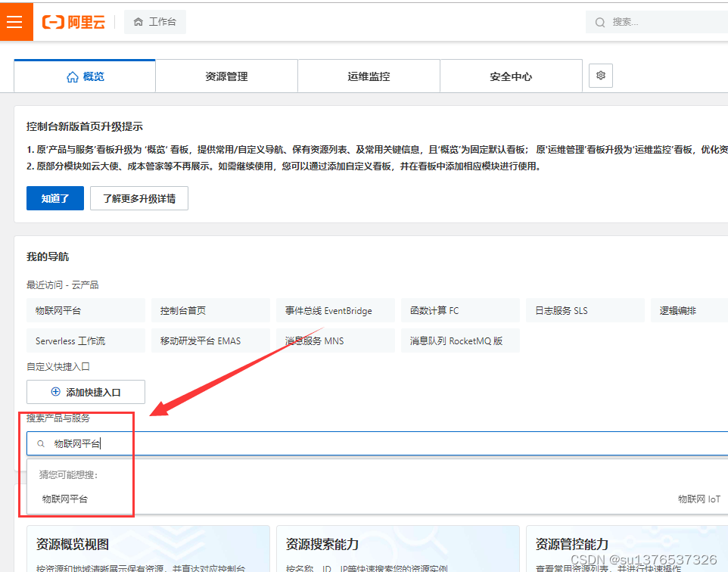This screenshot has width=728, height=572.
Task: Switch to the 概览 tab
Action: 85,76
